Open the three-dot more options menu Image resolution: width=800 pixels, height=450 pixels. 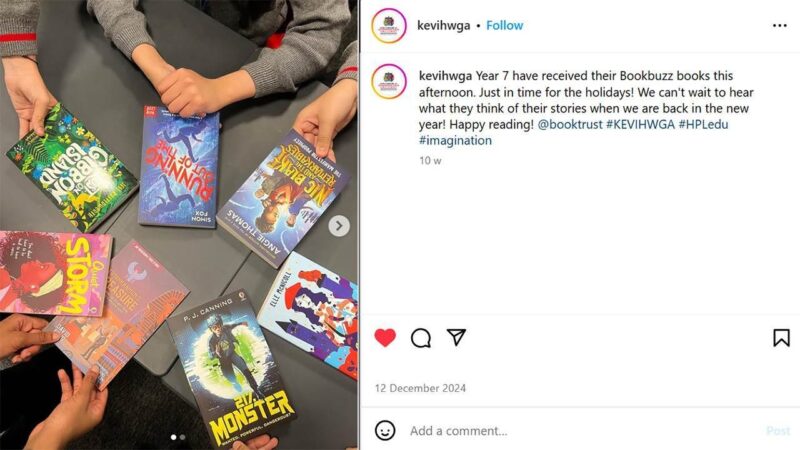[x=779, y=26]
